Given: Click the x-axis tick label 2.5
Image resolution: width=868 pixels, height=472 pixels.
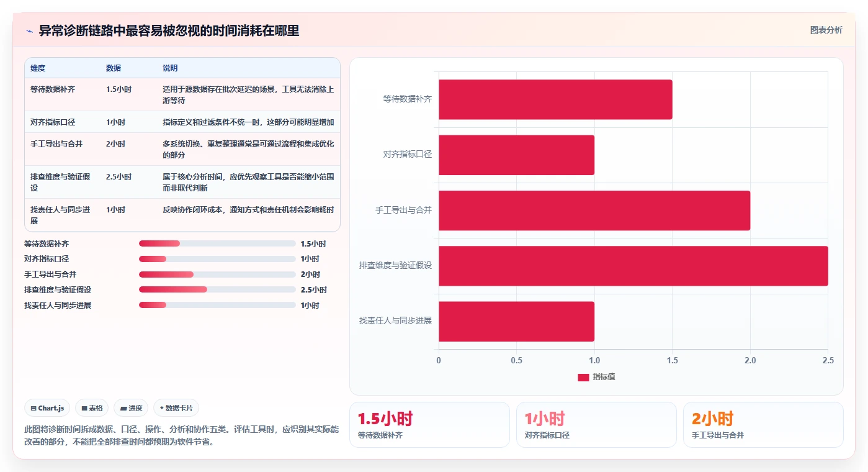Looking at the screenshot, I should pos(828,360).
